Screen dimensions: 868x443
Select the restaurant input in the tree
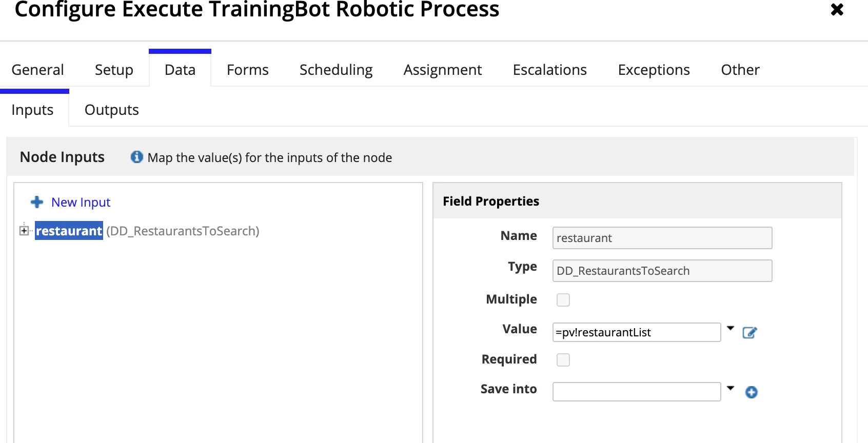(69, 231)
